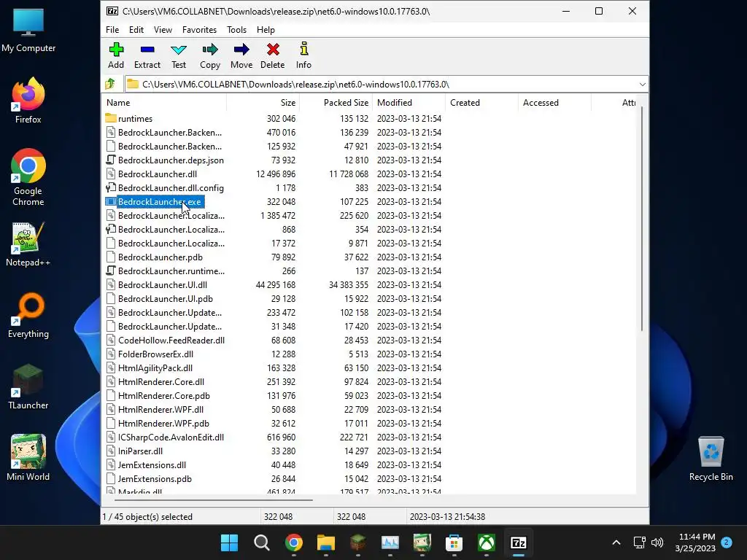Click the Delete toolbar icon
Image resolution: width=747 pixels, height=560 pixels.
pyautogui.click(x=273, y=55)
